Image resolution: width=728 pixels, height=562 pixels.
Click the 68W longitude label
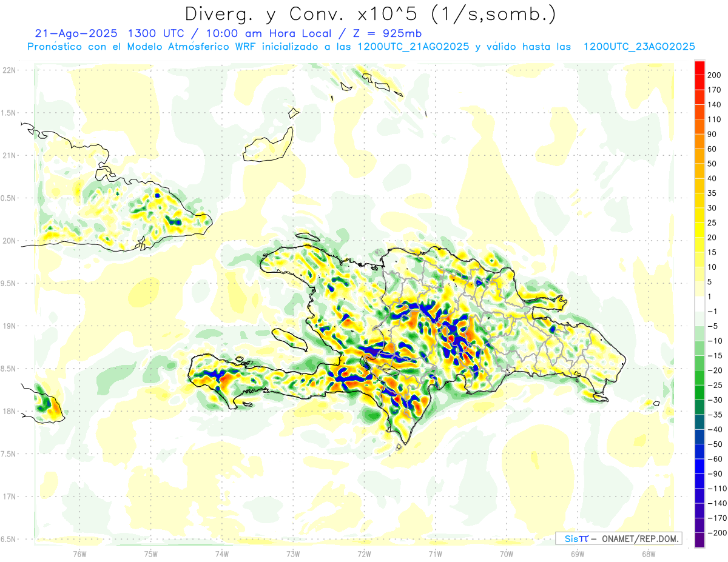click(649, 553)
